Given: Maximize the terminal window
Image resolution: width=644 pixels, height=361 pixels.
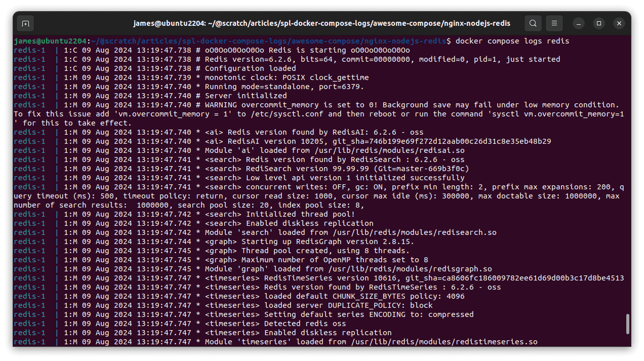Looking at the screenshot, I should pyautogui.click(x=598, y=23).
